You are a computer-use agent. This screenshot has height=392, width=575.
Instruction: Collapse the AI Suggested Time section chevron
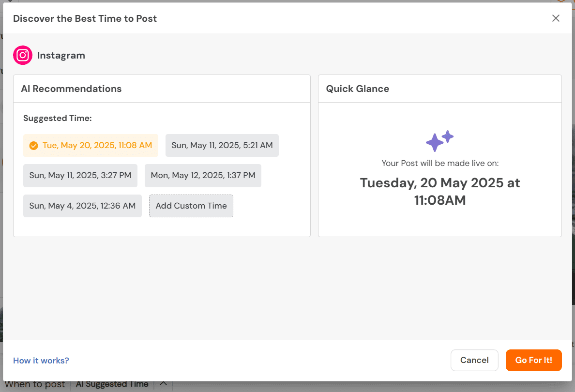point(163,383)
